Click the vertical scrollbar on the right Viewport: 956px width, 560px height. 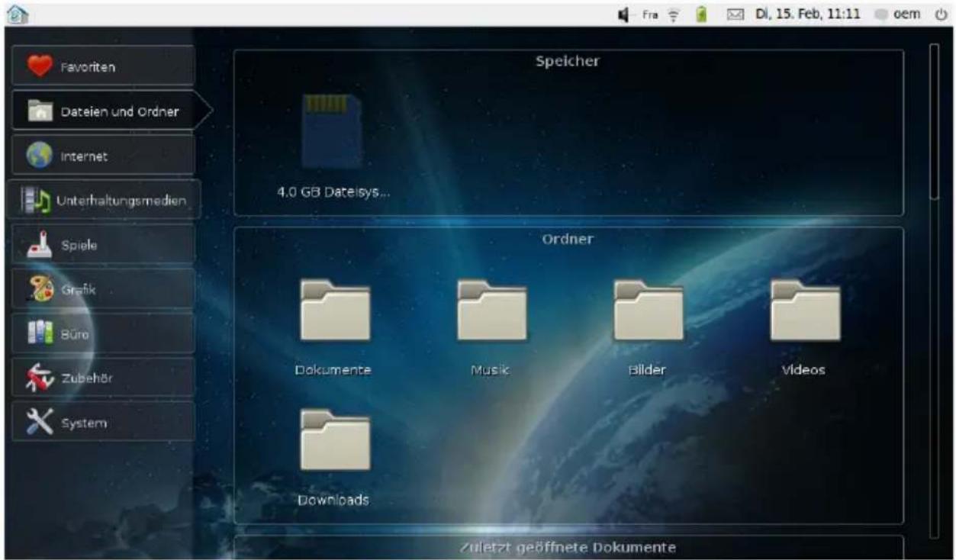[x=934, y=122]
